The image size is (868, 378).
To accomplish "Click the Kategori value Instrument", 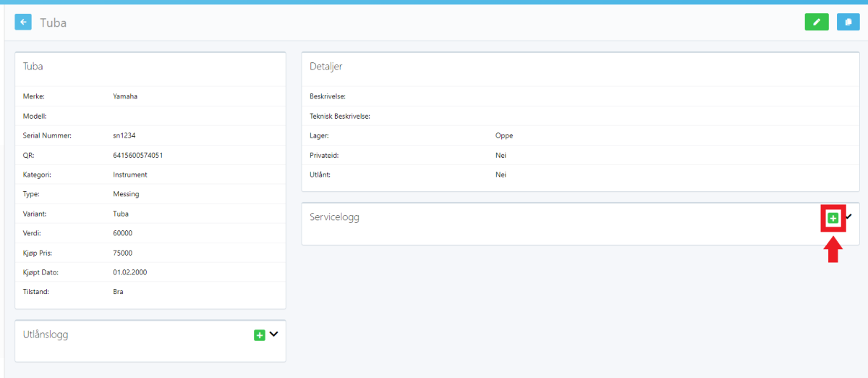I will 130,175.
